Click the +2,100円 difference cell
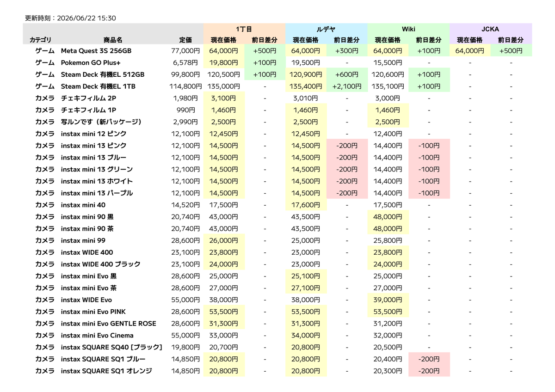 coord(347,86)
